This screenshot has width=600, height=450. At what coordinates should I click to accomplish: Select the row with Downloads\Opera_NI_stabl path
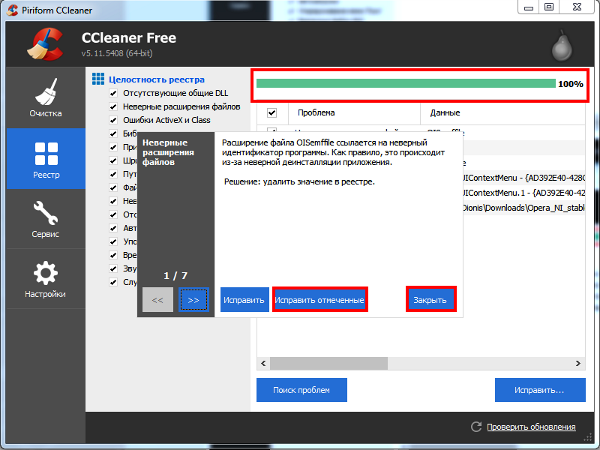(x=524, y=208)
